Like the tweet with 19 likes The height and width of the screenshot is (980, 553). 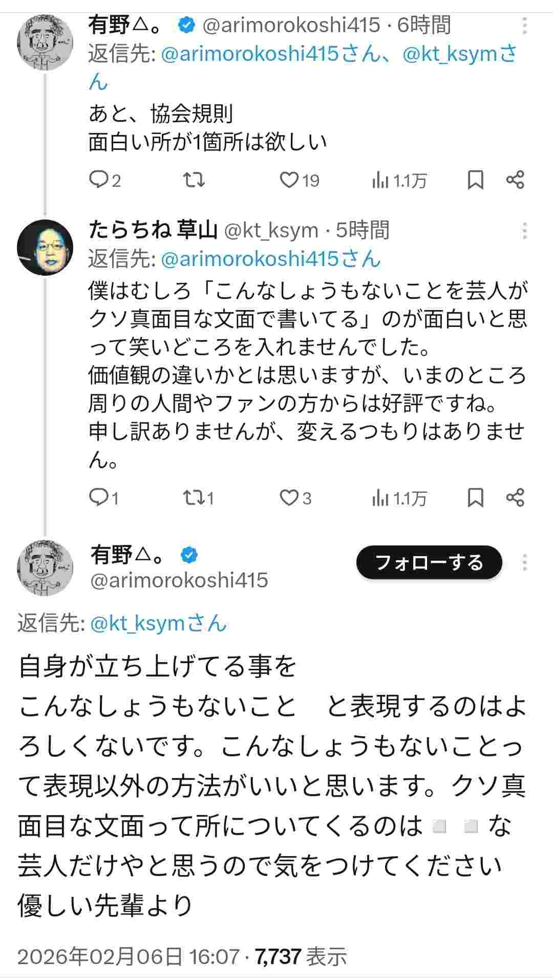pyautogui.click(x=289, y=180)
